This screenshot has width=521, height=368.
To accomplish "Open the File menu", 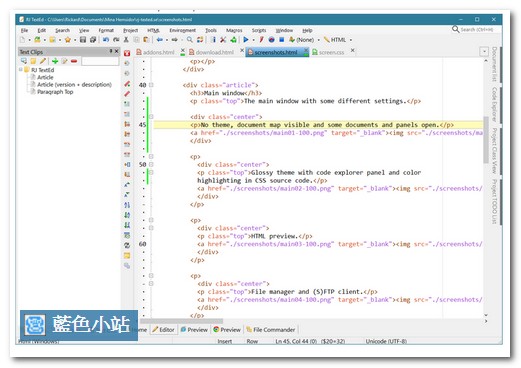I will [24, 30].
